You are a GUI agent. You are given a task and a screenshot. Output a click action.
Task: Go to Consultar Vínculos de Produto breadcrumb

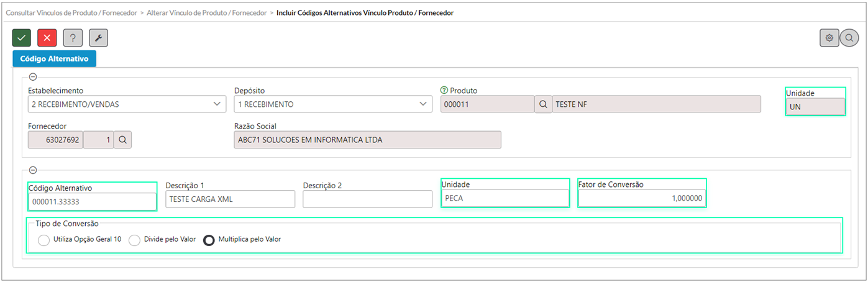pyautogui.click(x=71, y=12)
